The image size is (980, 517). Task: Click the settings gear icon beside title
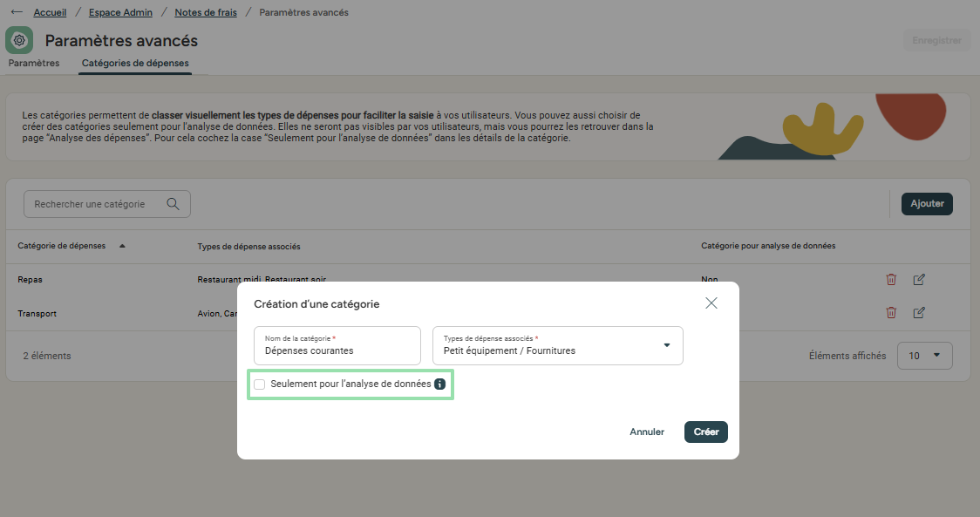coord(19,40)
